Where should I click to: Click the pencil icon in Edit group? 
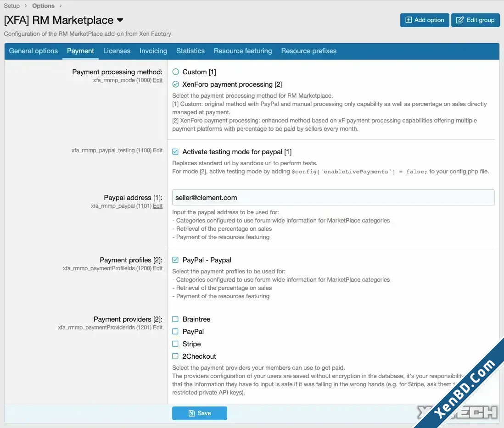460,20
